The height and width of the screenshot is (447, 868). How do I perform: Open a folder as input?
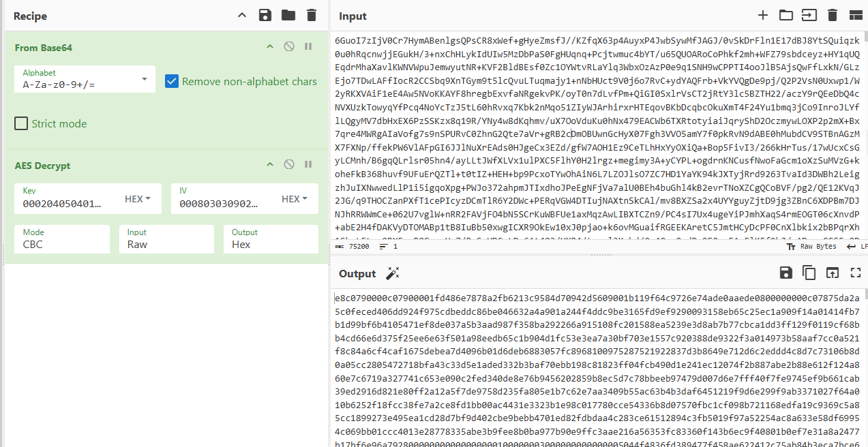click(786, 15)
